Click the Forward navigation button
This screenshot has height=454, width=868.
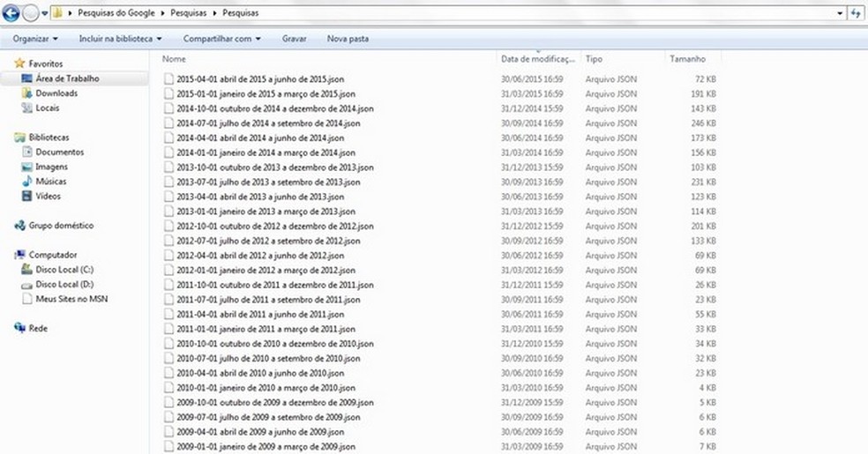[x=31, y=12]
